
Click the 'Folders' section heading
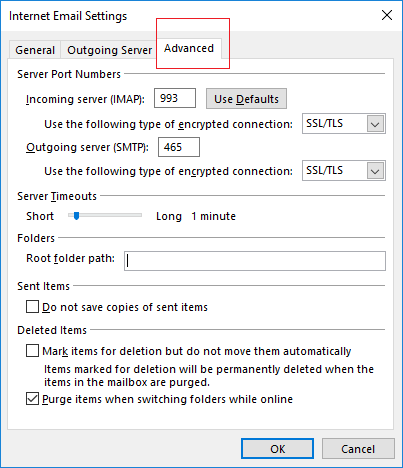tap(36, 238)
